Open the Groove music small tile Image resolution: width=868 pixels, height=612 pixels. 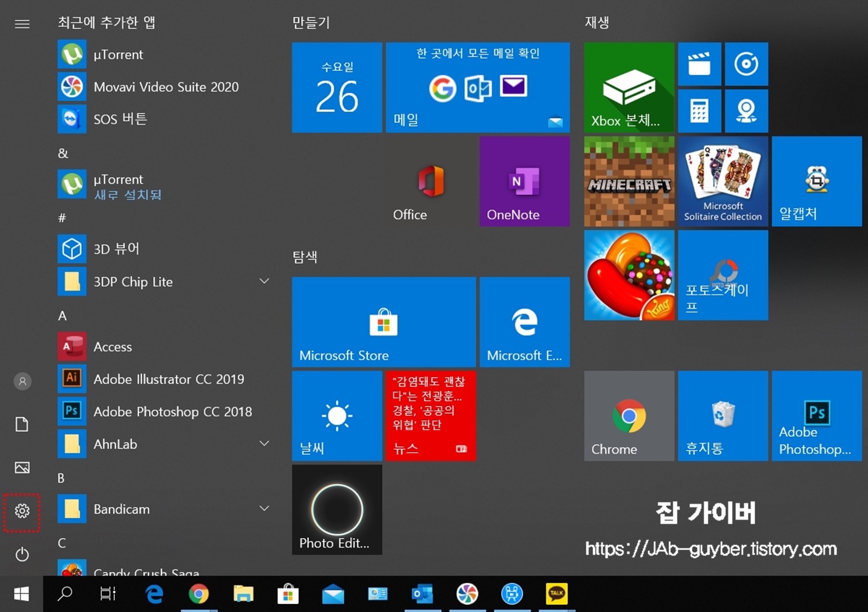tap(746, 64)
